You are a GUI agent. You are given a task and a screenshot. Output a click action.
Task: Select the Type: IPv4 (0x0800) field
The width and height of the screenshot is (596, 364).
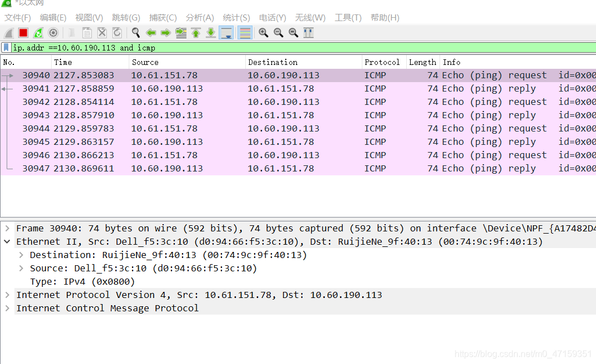point(83,281)
